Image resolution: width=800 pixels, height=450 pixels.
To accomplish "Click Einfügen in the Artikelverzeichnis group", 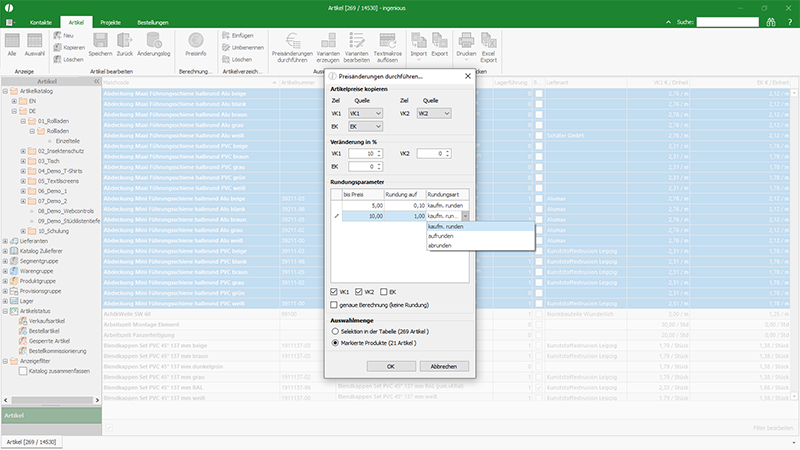I will 237,35.
